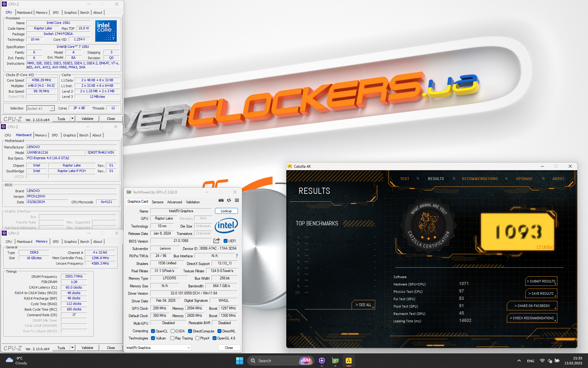This screenshot has height=368, width=588.
Task: Toggle the PhysX checkbox
Action: 197,338
